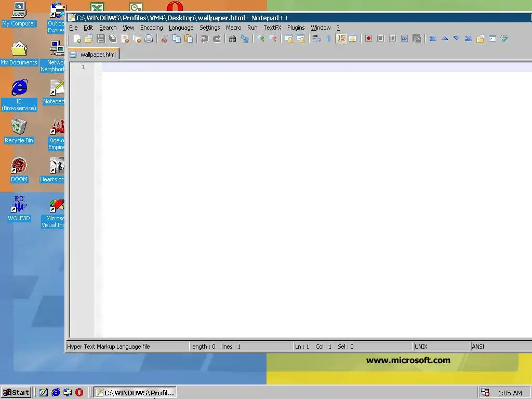Screen dimensions: 532x399
Task: Print the document via the printer icon
Action: point(149,38)
